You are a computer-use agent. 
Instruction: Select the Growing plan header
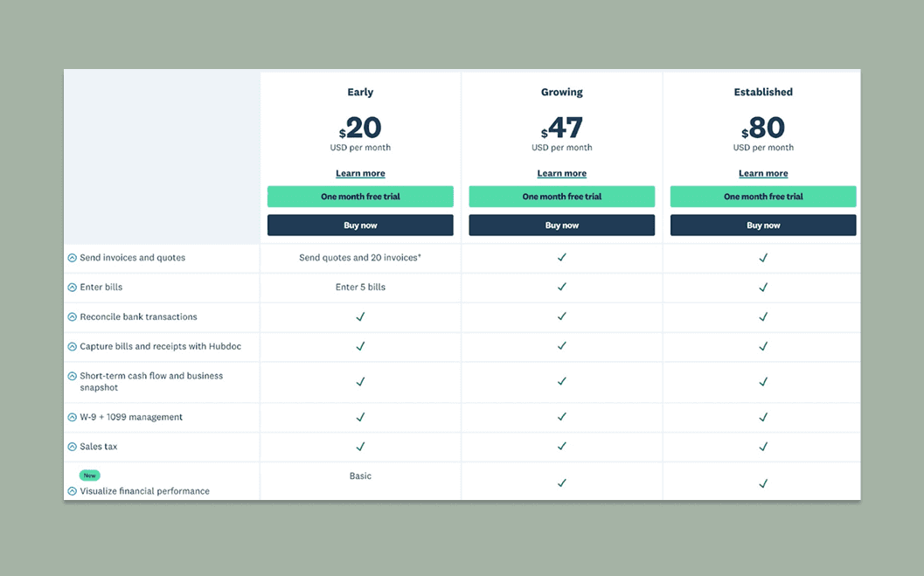coord(562,92)
